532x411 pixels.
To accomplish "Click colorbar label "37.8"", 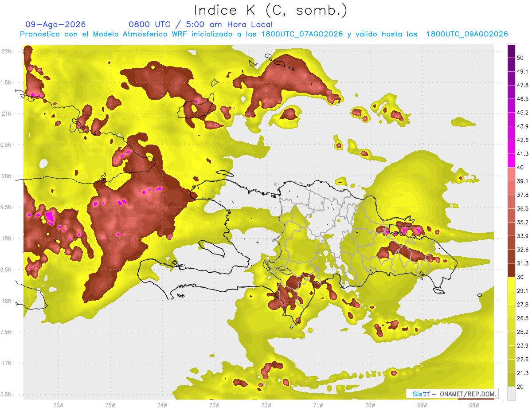I will (523, 195).
